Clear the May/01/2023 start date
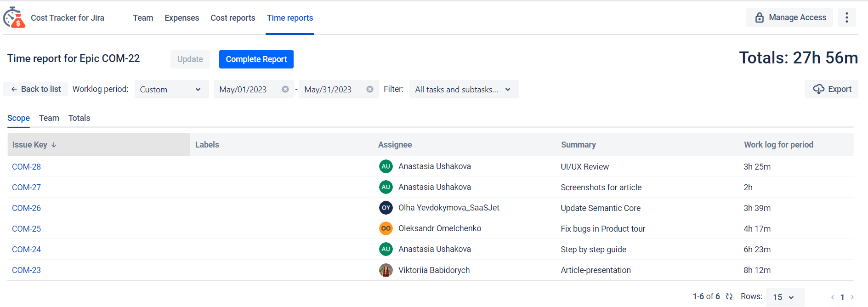This screenshot has width=868, height=307. tap(285, 89)
